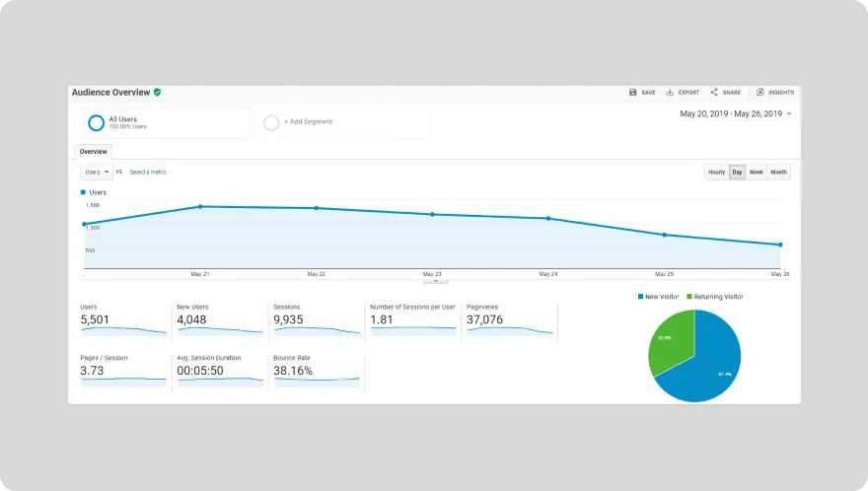Click the Add Segment empty circle
The width and height of the screenshot is (868, 491).
pos(271,122)
